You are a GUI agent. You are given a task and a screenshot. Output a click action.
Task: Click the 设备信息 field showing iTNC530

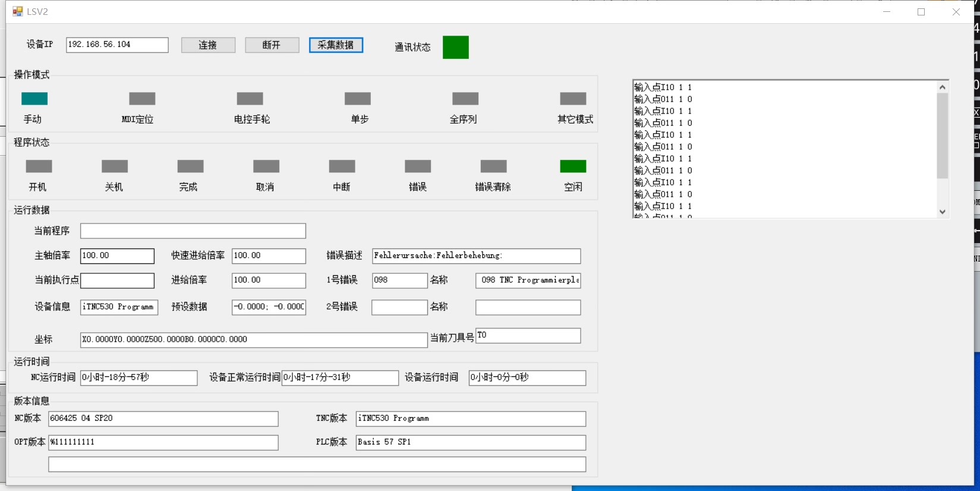tap(119, 307)
